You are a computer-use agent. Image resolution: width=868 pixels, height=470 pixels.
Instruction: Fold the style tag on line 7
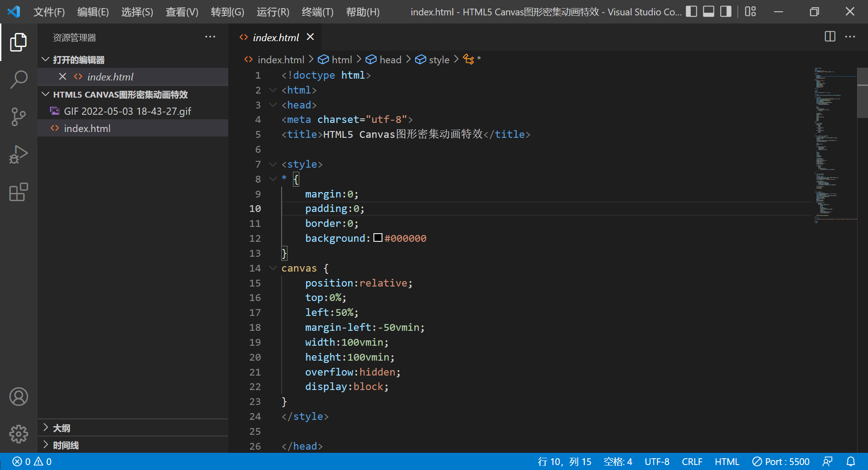[x=273, y=164]
